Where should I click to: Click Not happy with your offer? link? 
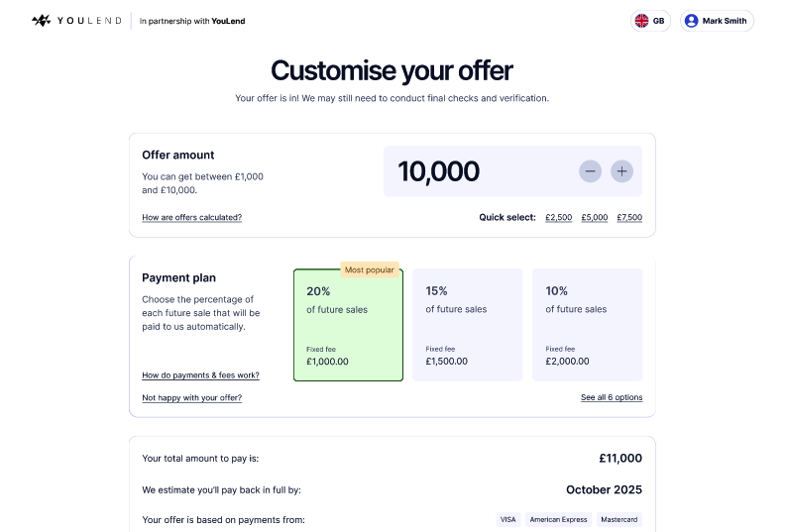click(192, 397)
